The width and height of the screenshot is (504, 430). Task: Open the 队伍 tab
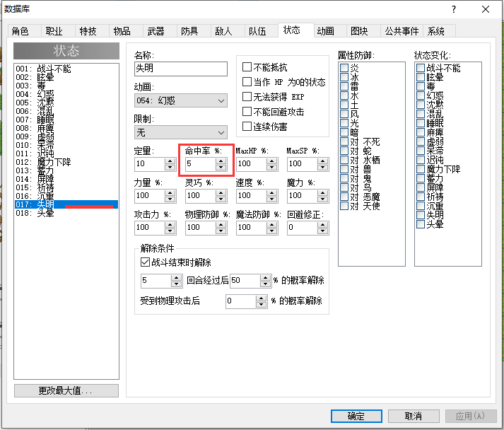click(x=258, y=31)
